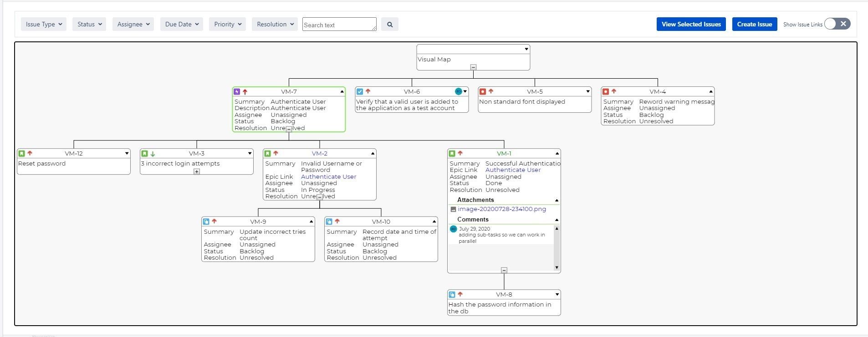
Task: Click the bug type icon on VM-5
Action: pos(483,92)
